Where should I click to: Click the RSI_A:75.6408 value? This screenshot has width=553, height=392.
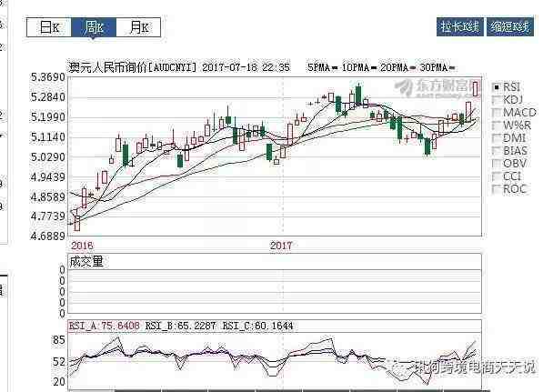[105, 326]
